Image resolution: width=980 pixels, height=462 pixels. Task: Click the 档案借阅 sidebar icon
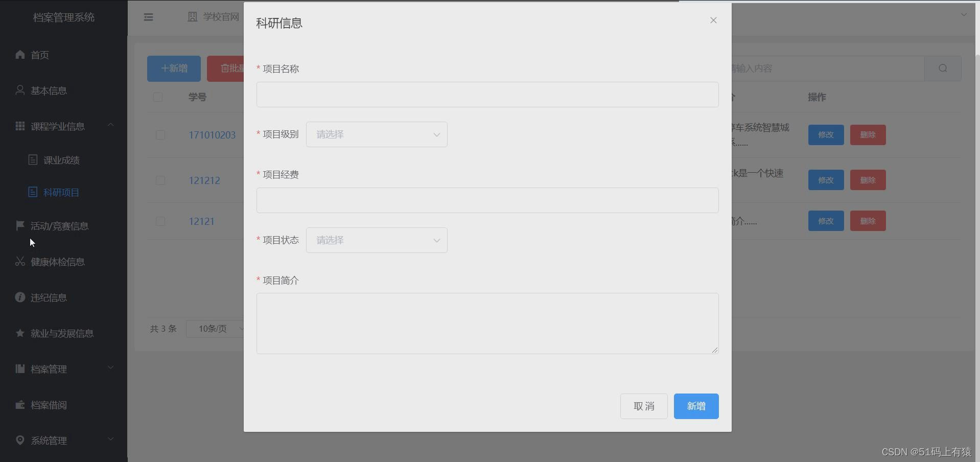tap(20, 405)
